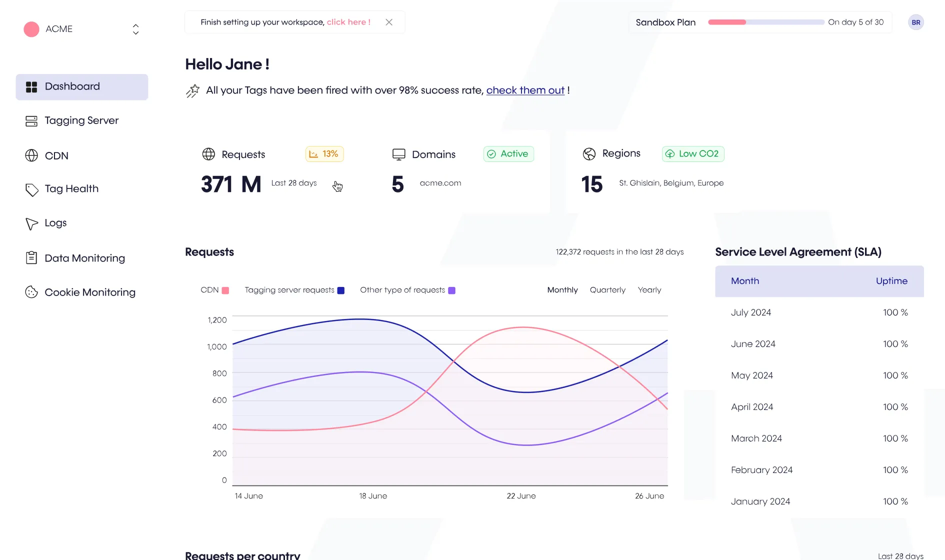945x560 pixels.
Task: Click the Sandbox Plan progress bar
Action: [x=766, y=22]
